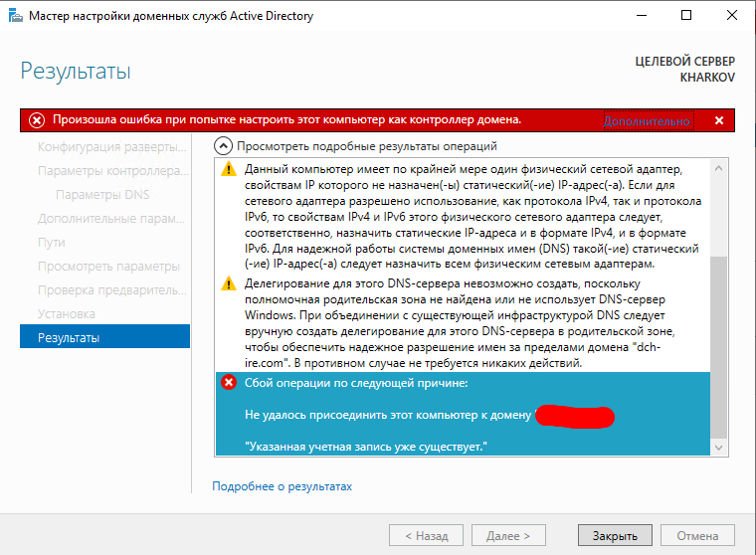Screen dimensions: 756x555
Task: Open the Дополнительно link in the error banner
Action: point(647,121)
